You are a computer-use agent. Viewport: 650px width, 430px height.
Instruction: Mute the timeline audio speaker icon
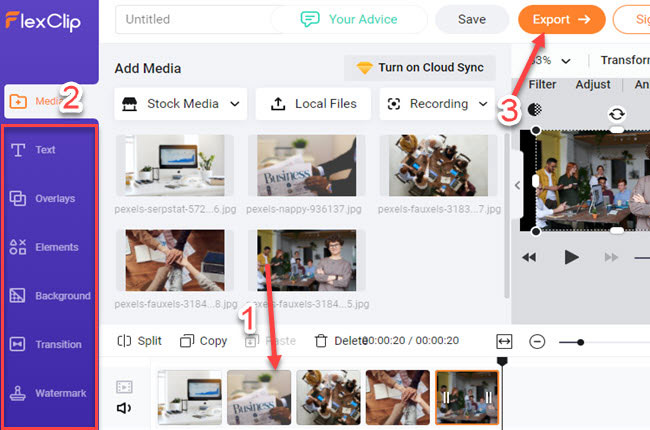pos(124,408)
